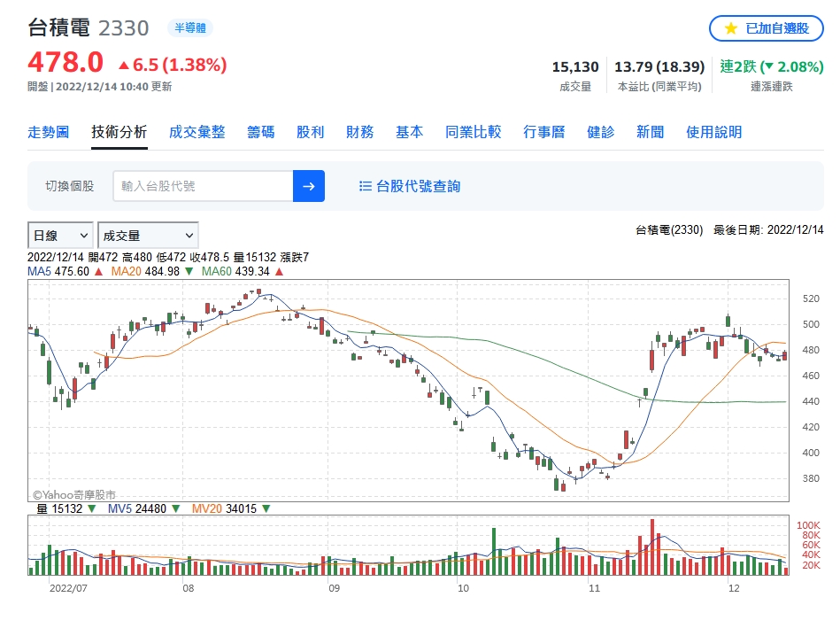Click the MA20 484.98 legend text
Image resolution: width=840 pixels, height=628 pixels.
[145, 272]
